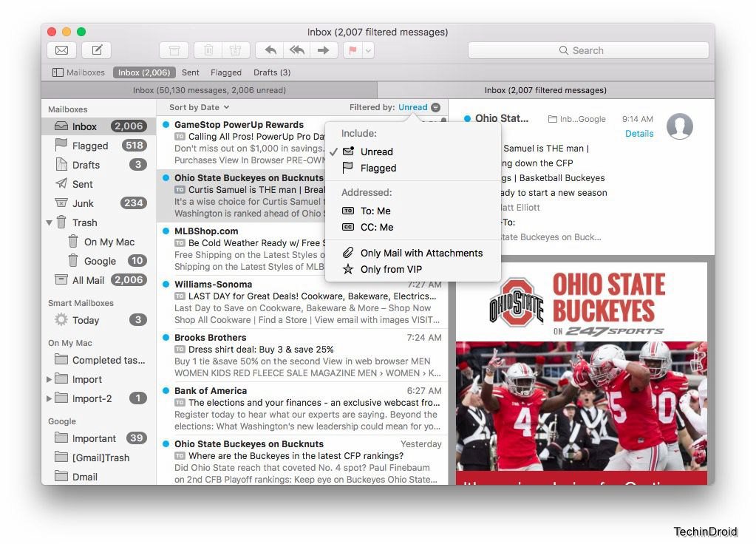Delete the selected message with trash icon

click(208, 50)
